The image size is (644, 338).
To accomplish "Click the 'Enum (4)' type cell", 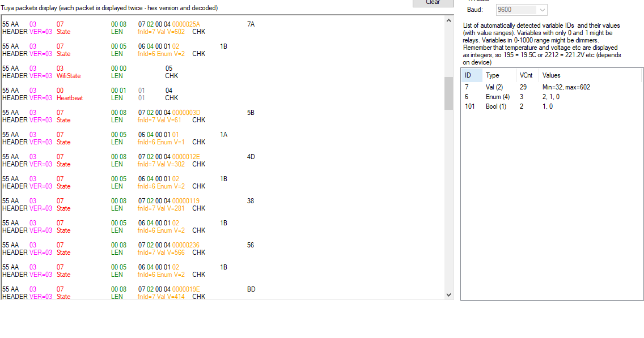I will (x=498, y=97).
